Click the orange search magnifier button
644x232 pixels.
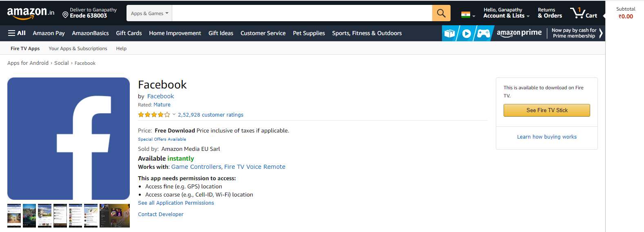441,13
